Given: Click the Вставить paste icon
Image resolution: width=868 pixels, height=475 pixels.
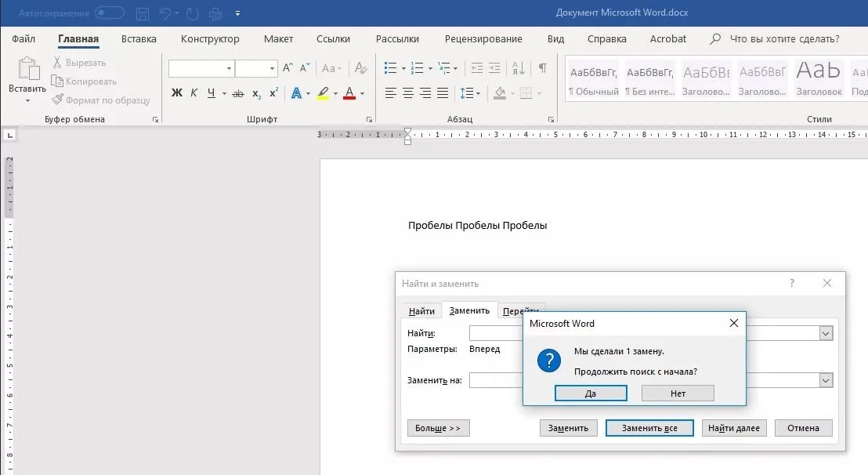Looking at the screenshot, I should (x=27, y=69).
